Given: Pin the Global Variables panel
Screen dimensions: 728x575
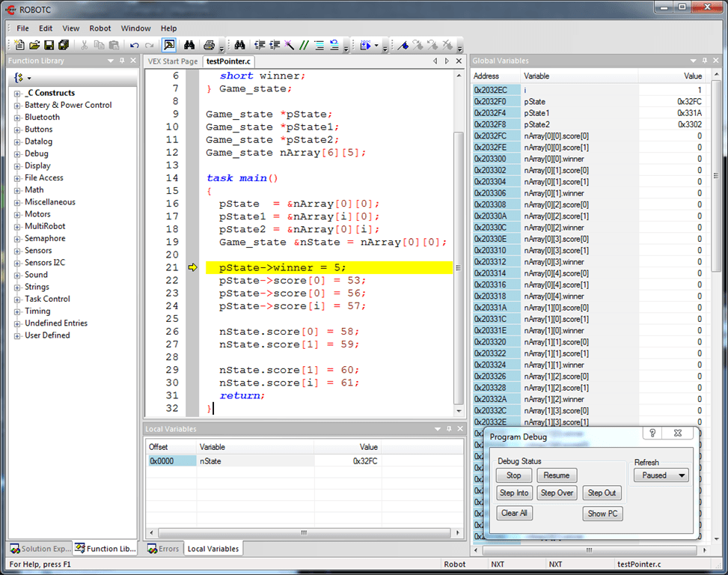Looking at the screenshot, I should pyautogui.click(x=704, y=61).
